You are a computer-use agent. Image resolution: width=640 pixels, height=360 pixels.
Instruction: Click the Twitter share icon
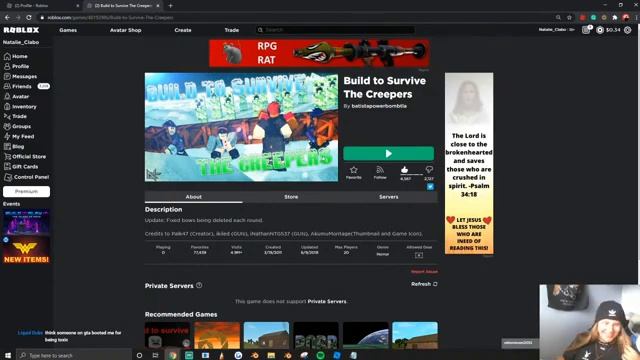tap(430, 187)
